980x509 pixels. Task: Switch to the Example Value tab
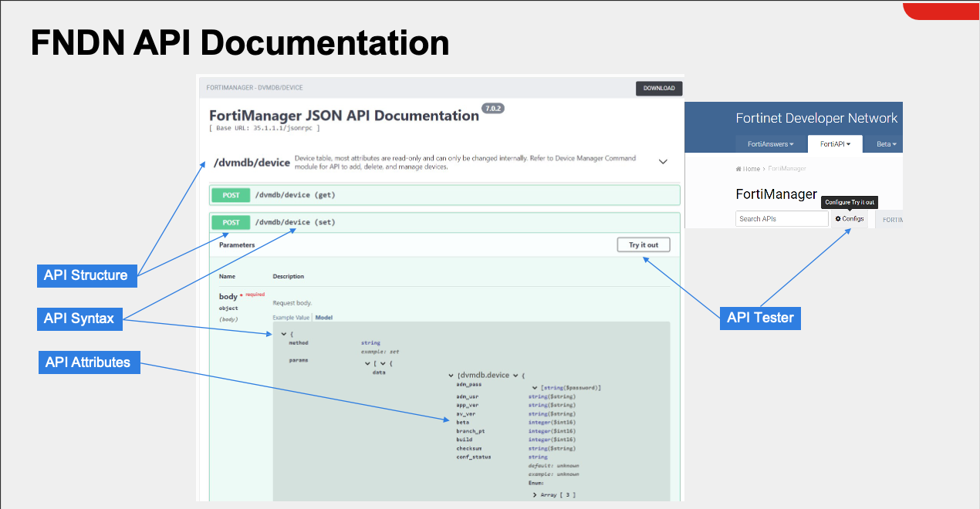291,318
